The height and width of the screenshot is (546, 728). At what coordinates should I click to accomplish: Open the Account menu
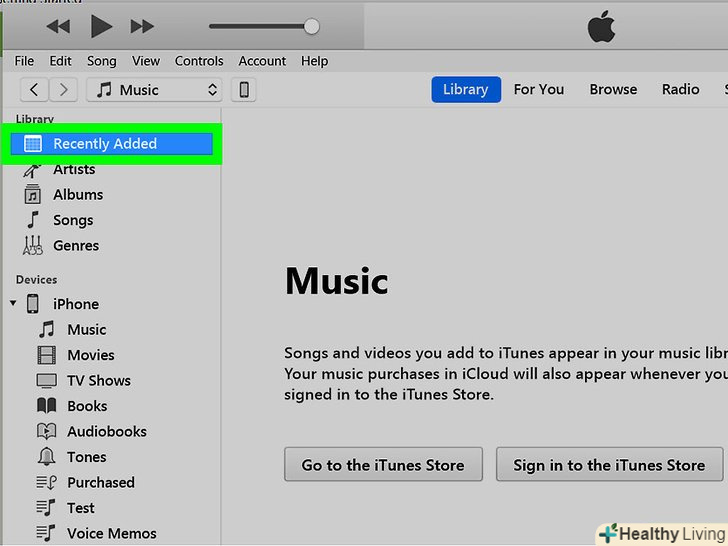click(x=262, y=61)
